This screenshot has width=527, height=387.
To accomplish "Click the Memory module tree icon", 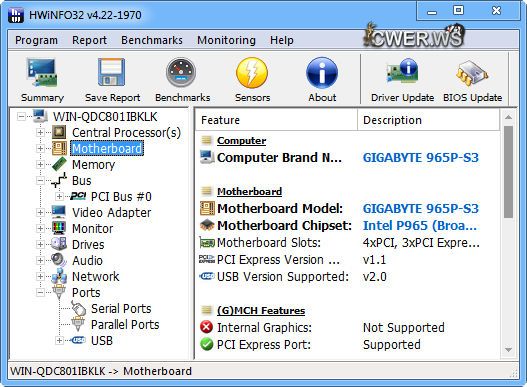I will (59, 164).
